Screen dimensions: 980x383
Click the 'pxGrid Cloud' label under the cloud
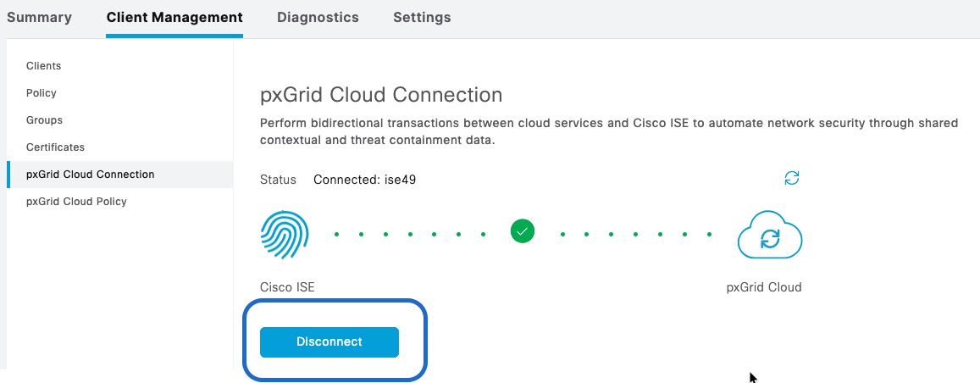click(x=764, y=287)
